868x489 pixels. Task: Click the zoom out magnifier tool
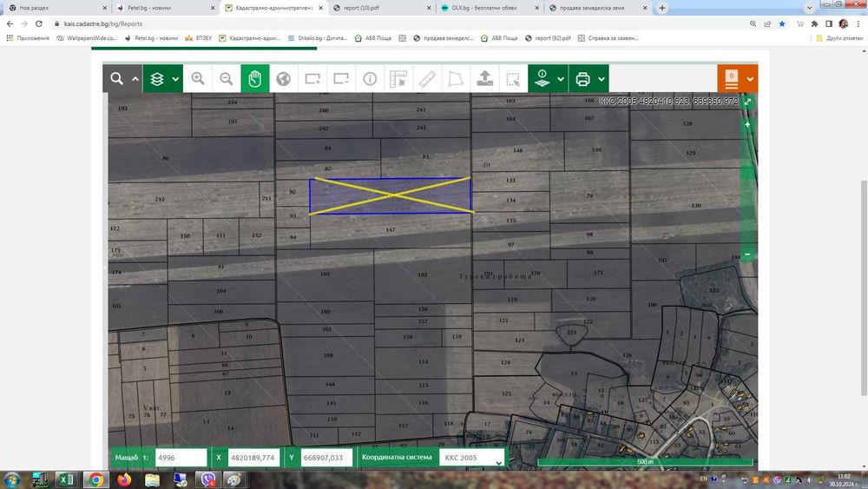(227, 79)
